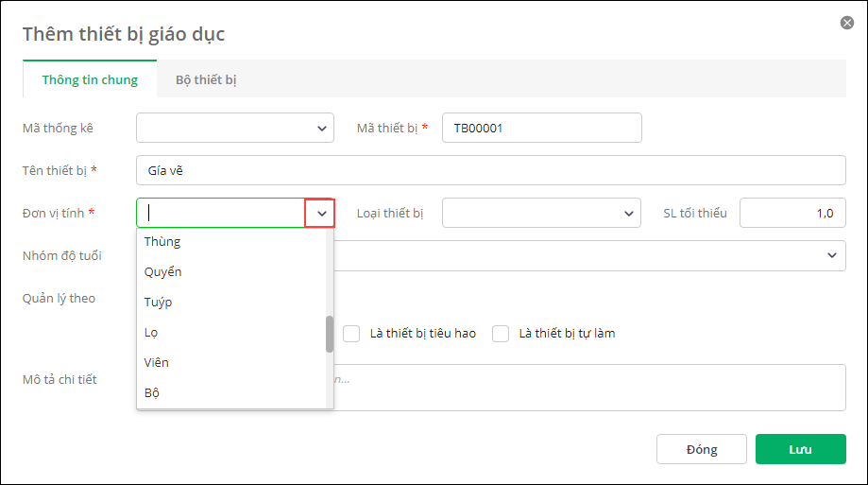Choose Viên as the unit

pos(157,363)
